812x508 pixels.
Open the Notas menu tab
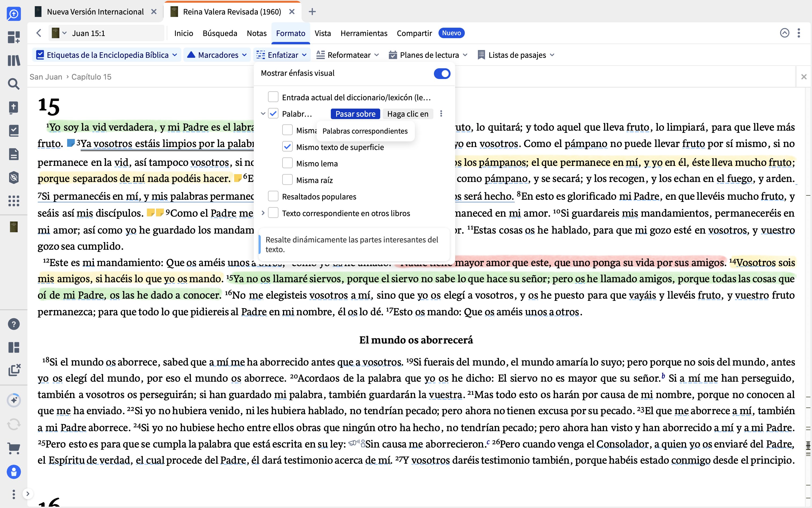(x=257, y=33)
